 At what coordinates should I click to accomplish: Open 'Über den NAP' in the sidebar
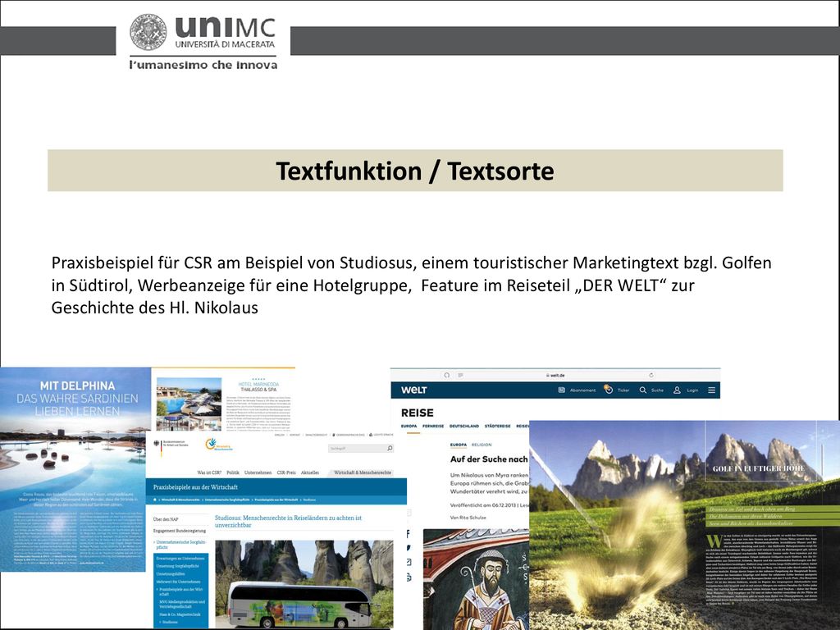(166, 519)
